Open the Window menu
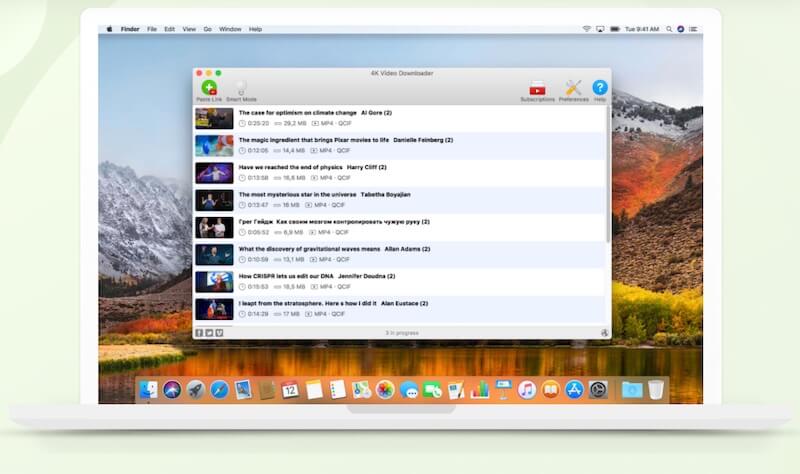 [x=230, y=29]
